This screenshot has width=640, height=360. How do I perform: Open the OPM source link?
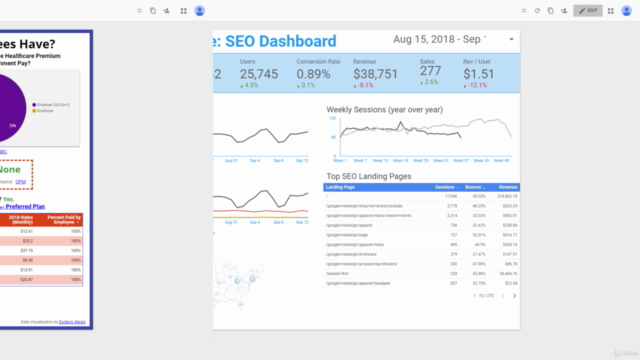click(20, 182)
